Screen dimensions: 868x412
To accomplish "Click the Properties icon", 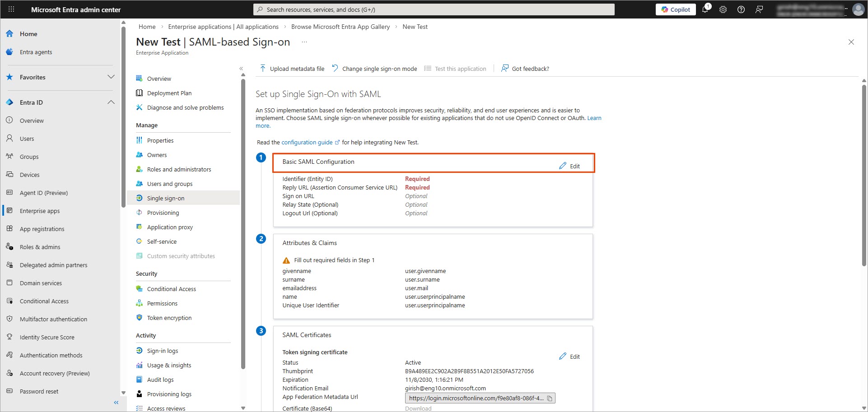I will coord(139,140).
